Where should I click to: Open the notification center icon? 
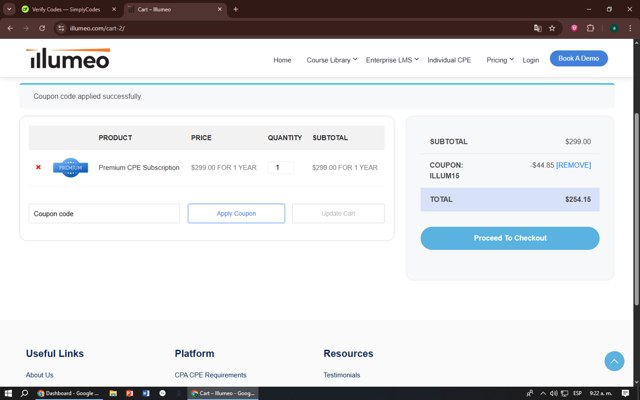coord(625,393)
